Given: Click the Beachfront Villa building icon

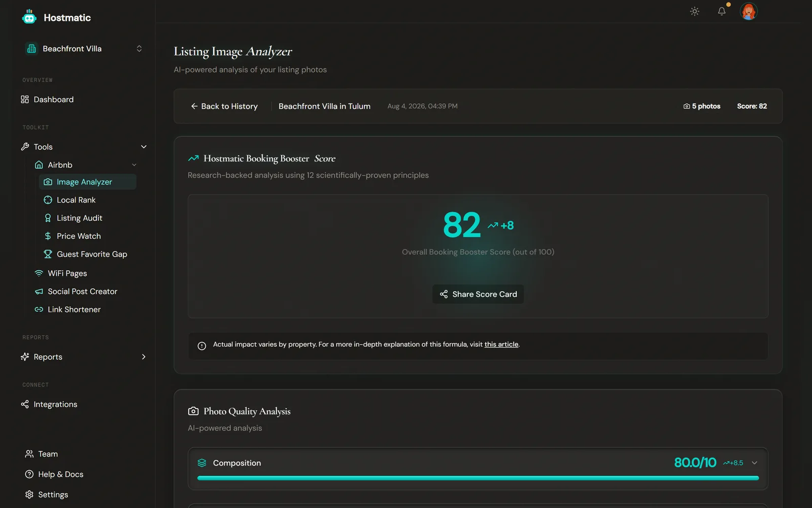Looking at the screenshot, I should [31, 49].
